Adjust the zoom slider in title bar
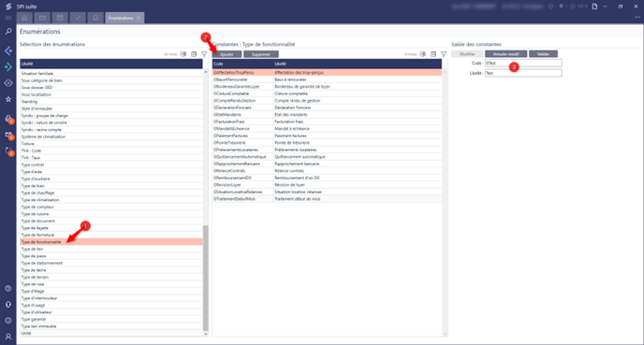 tap(562, 7)
